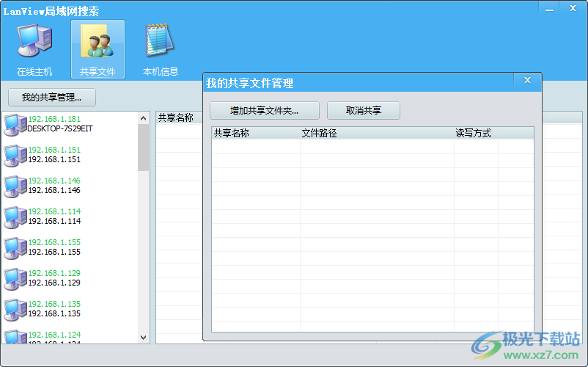This screenshot has width=588, height=367.
Task: Click the host list scroll down arrow
Action: pos(143,338)
